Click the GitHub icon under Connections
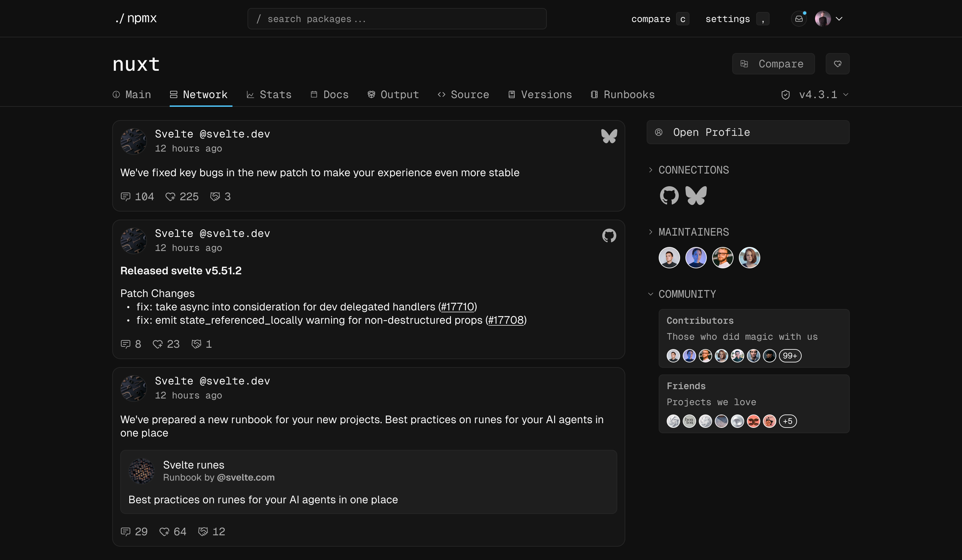The width and height of the screenshot is (962, 560). click(x=669, y=196)
